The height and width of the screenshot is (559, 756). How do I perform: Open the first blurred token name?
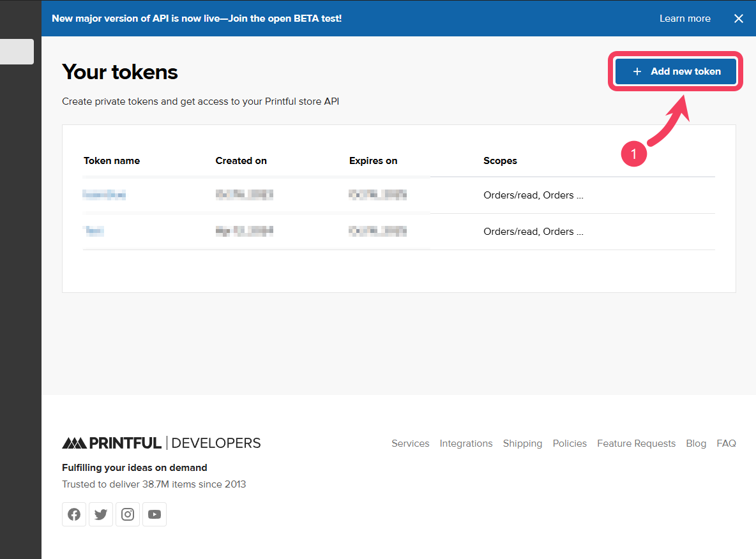104,195
